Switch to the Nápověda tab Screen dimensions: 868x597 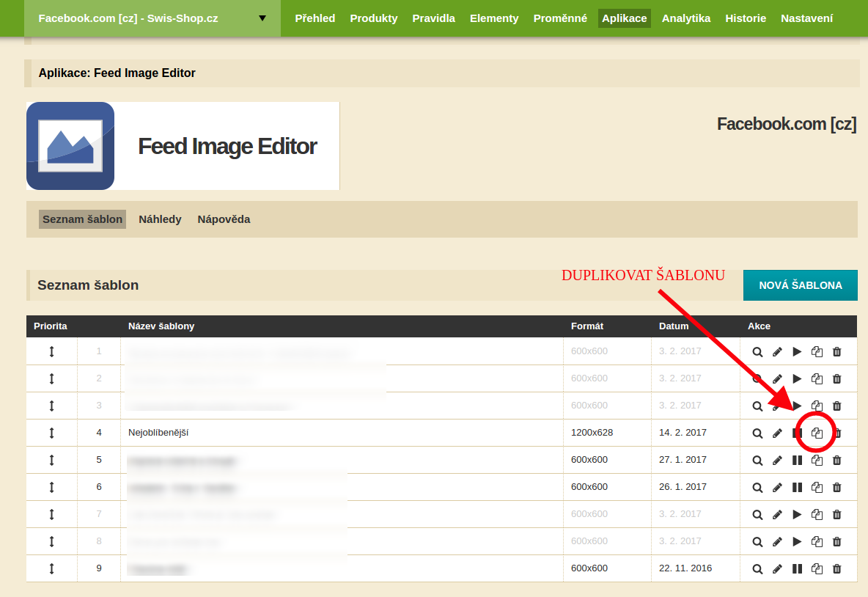tap(224, 219)
